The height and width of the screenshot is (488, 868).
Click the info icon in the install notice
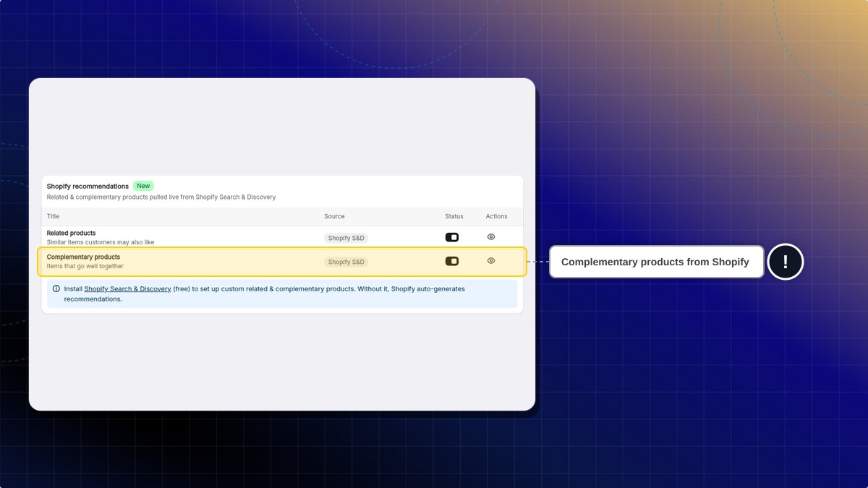pos(56,288)
